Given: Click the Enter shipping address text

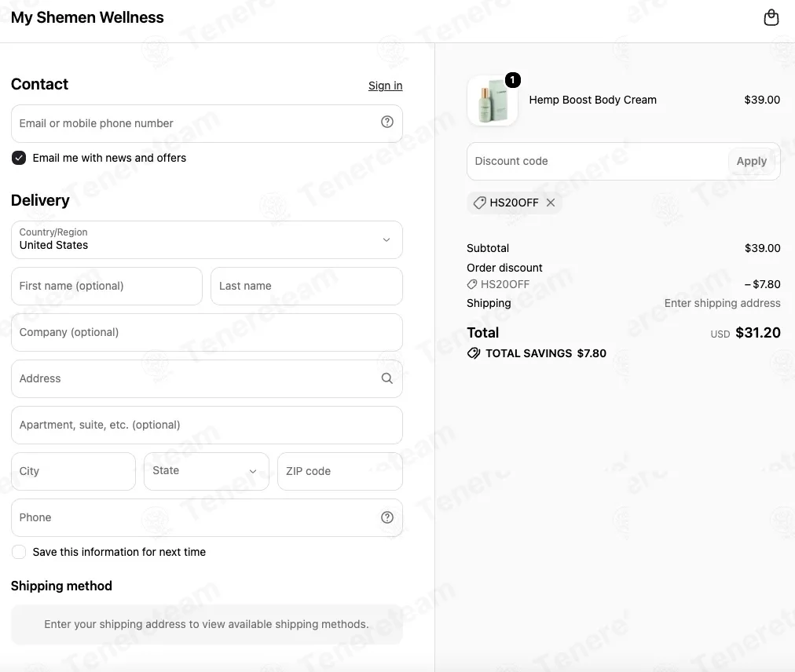Looking at the screenshot, I should tap(723, 303).
